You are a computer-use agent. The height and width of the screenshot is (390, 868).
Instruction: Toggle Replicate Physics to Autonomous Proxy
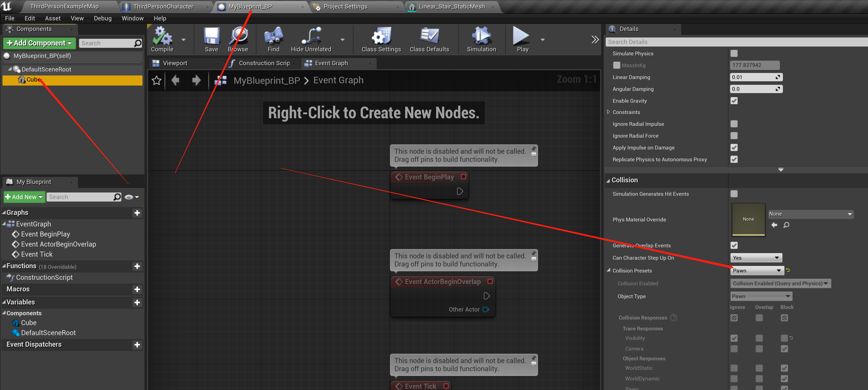[734, 159]
